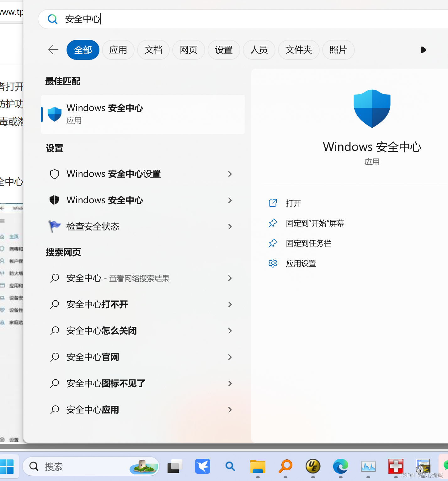Switch to the 设置 filter tab

point(224,50)
